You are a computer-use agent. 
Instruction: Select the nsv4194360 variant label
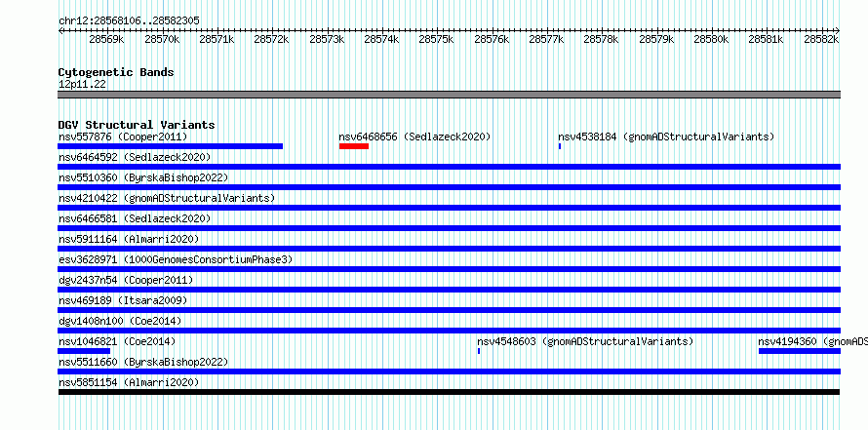(x=812, y=341)
